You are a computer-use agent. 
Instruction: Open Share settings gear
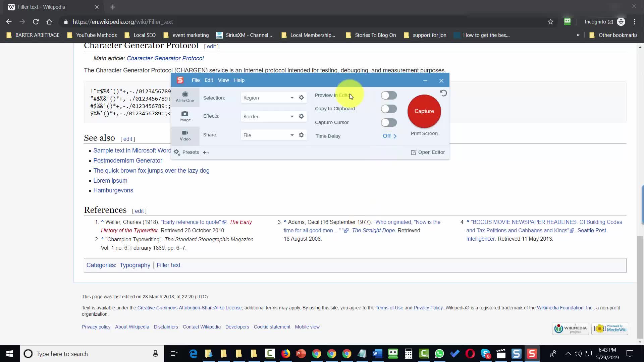pyautogui.click(x=301, y=135)
